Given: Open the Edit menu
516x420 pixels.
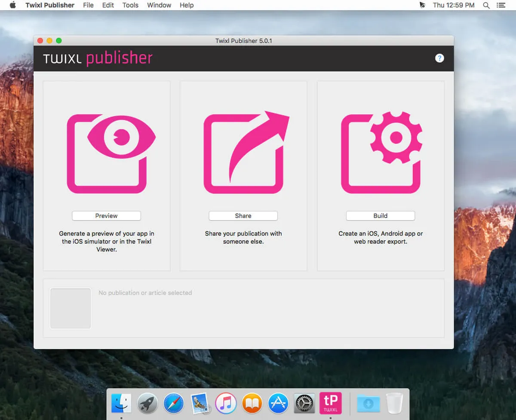Looking at the screenshot, I should click(x=108, y=5).
